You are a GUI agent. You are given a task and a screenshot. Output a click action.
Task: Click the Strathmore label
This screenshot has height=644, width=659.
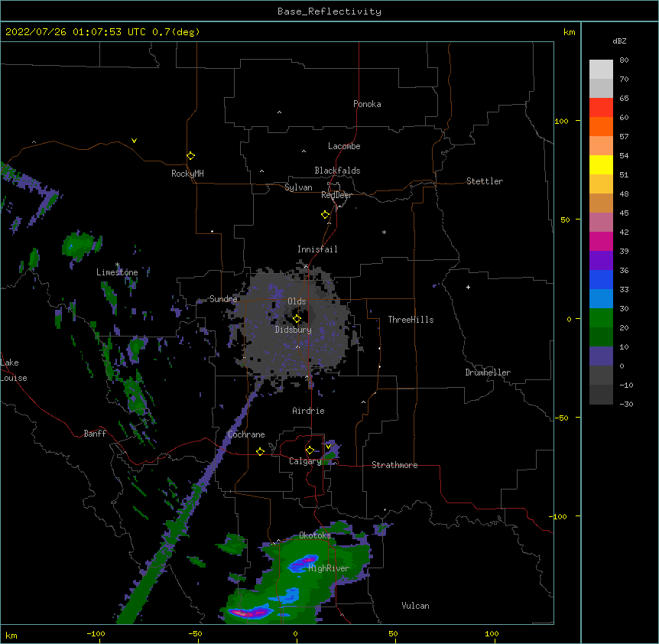[x=394, y=465]
